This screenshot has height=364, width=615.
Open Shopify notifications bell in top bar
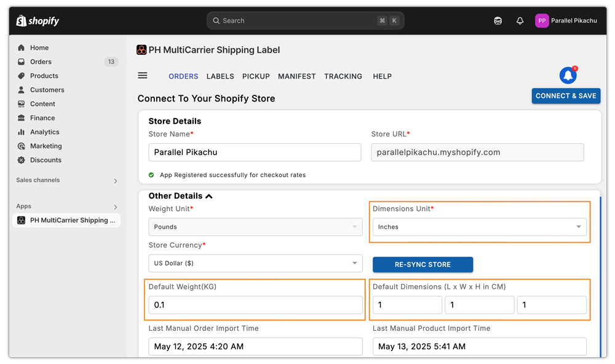pyautogui.click(x=520, y=21)
